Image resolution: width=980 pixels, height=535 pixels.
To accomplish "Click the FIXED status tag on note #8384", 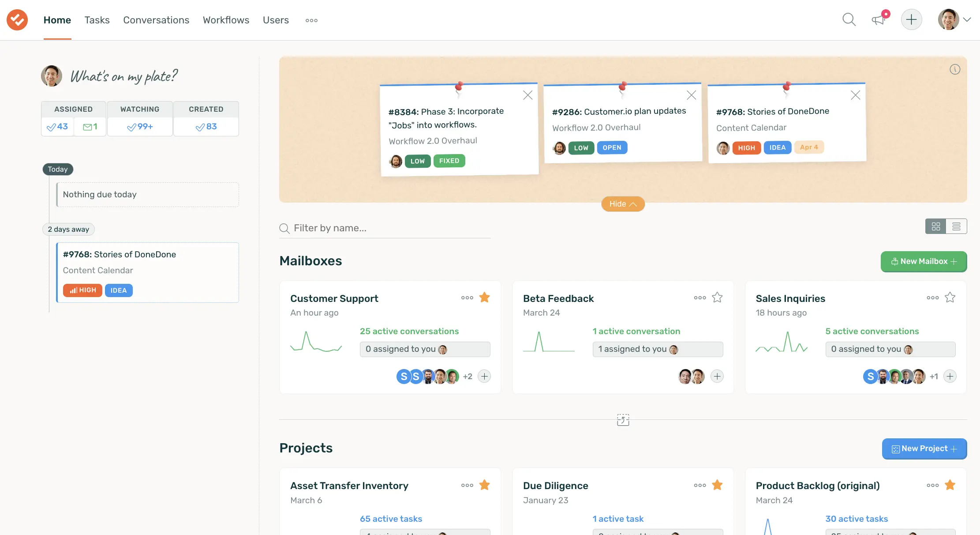I will tap(449, 161).
